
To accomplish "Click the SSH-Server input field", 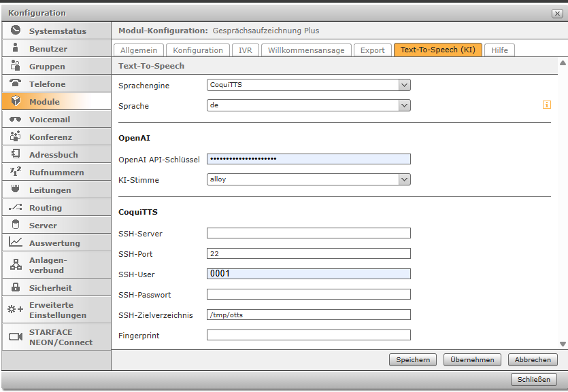I will coord(308,233).
